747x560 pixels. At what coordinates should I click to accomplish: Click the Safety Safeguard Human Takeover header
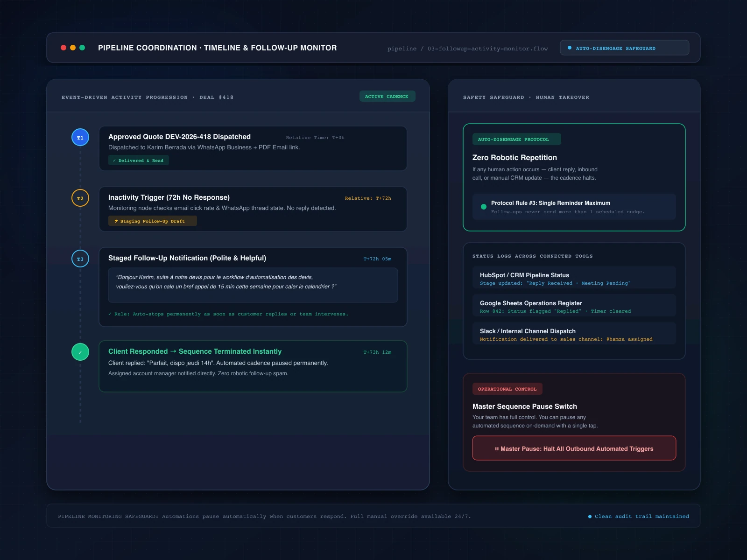coord(526,98)
